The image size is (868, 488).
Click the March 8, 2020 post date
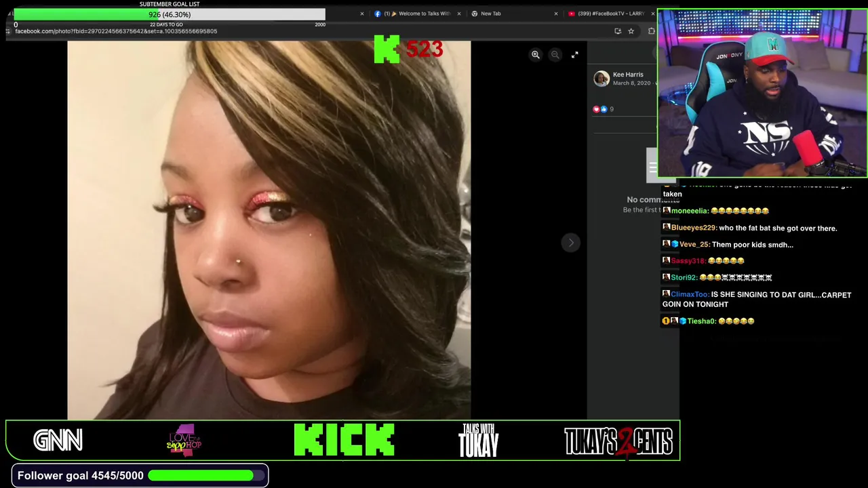631,83
